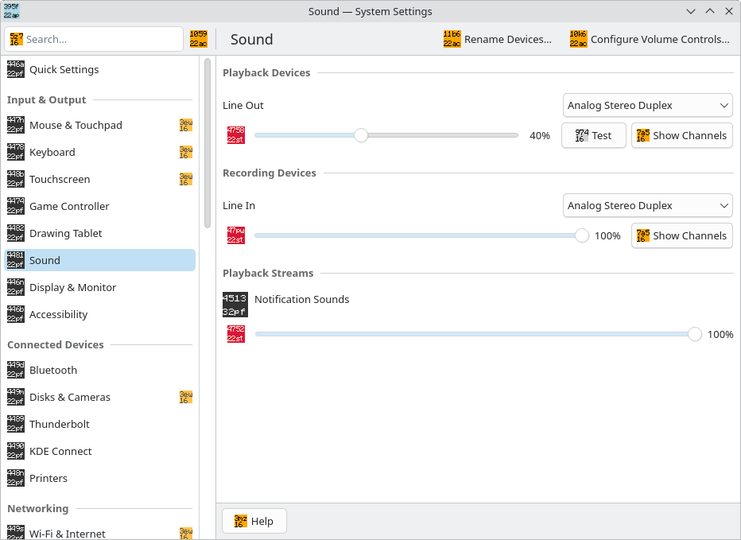Click Rename Devices button

(x=498, y=39)
